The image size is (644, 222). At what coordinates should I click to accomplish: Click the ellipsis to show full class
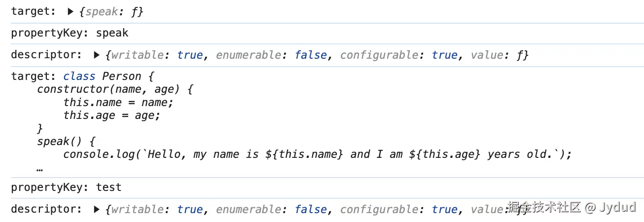(40, 168)
